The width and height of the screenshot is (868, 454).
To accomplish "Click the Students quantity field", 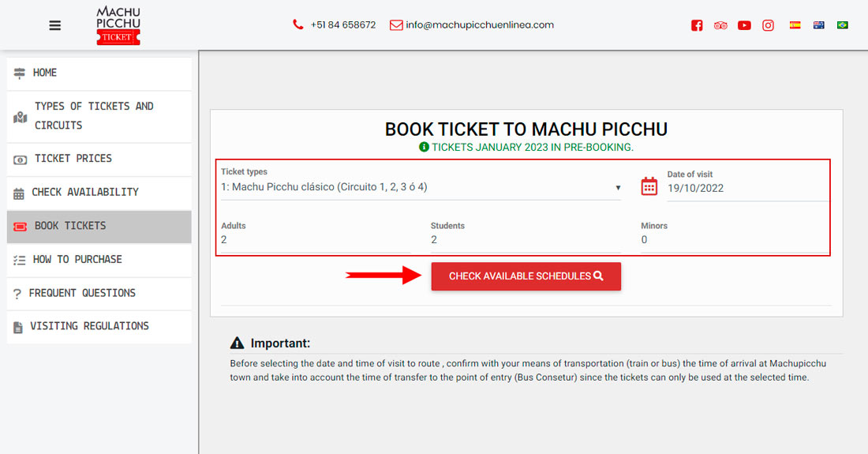I will [525, 240].
